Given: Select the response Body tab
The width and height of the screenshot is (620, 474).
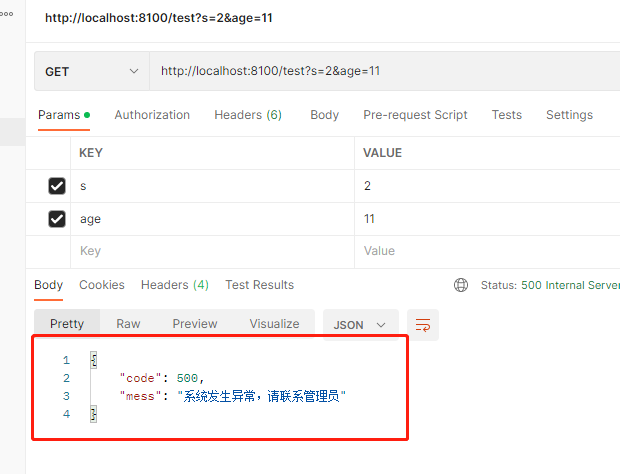Looking at the screenshot, I should tap(49, 285).
